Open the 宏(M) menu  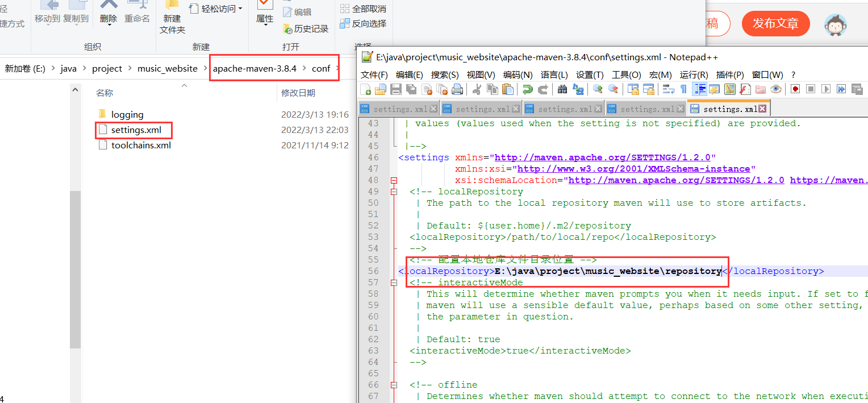tap(661, 74)
